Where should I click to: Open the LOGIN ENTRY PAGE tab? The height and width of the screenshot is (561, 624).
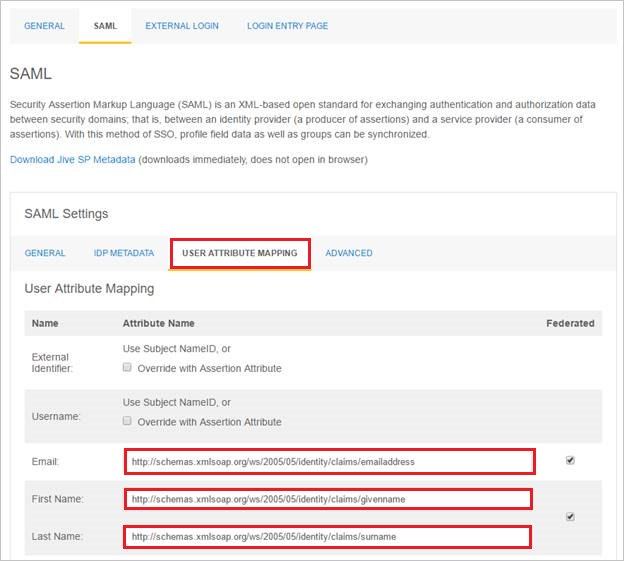(x=287, y=26)
